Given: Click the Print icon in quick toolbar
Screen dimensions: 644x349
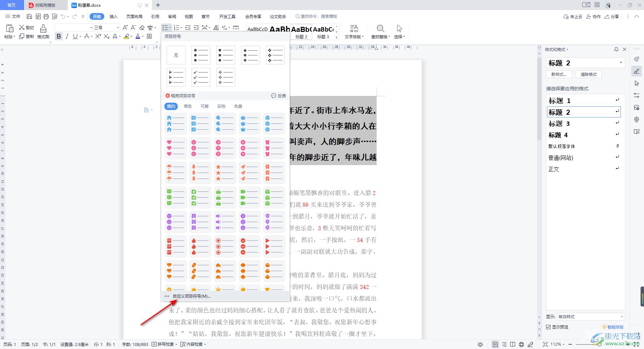Looking at the screenshot, I should click(x=46, y=16).
